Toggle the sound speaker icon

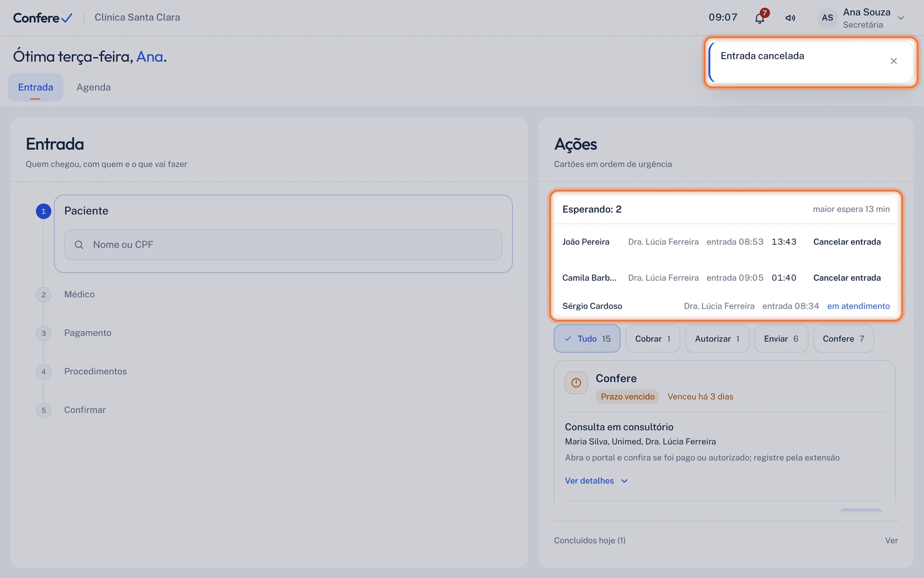coord(790,18)
